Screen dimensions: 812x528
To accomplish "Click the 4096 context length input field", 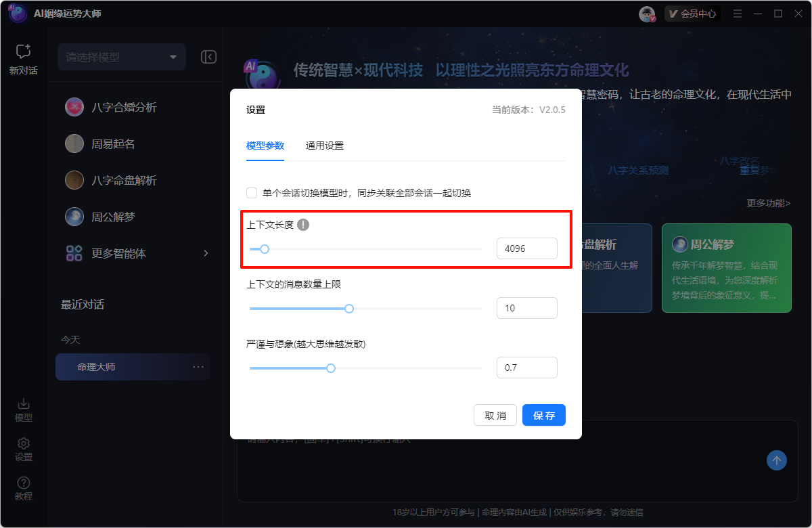I will (x=527, y=248).
